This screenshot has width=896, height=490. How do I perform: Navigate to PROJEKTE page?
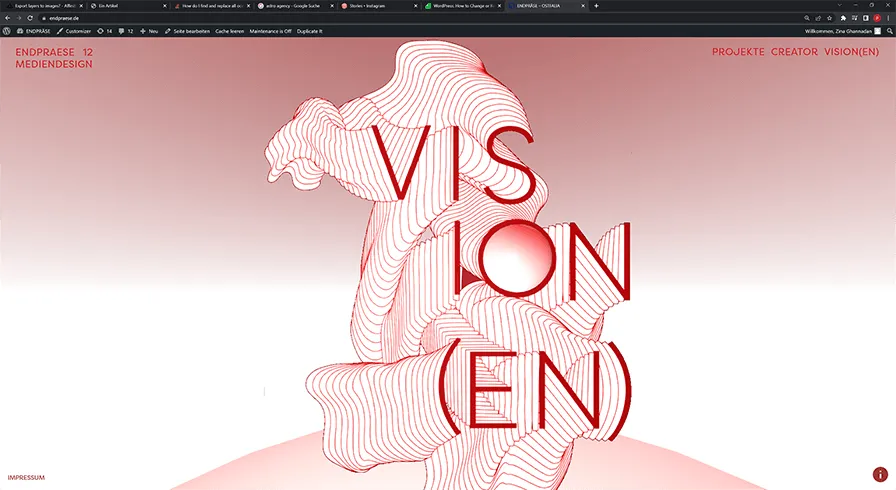[x=738, y=51]
